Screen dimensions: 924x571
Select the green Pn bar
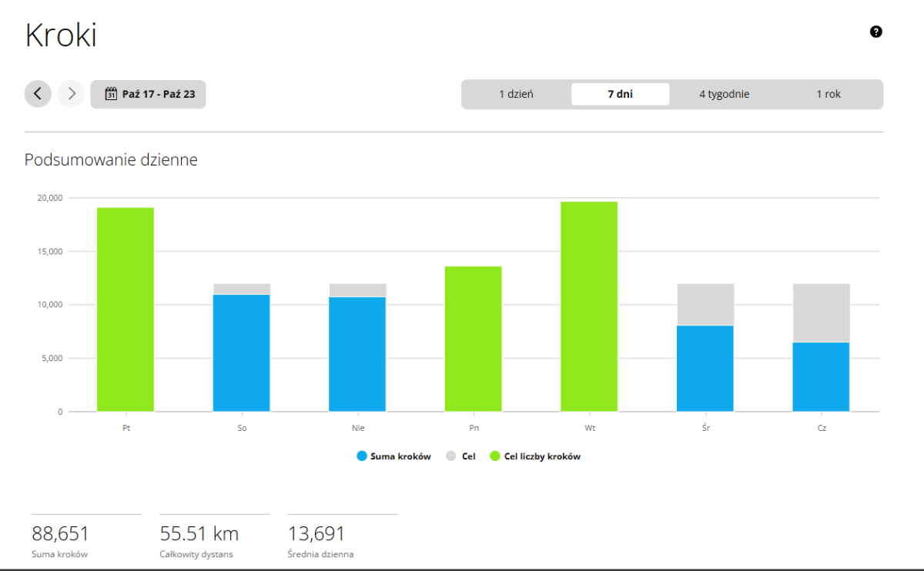point(473,339)
